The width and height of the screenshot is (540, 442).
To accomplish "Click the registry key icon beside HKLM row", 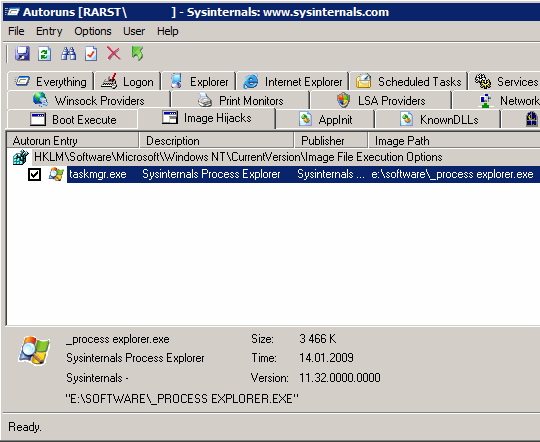I will pyautogui.click(x=21, y=157).
